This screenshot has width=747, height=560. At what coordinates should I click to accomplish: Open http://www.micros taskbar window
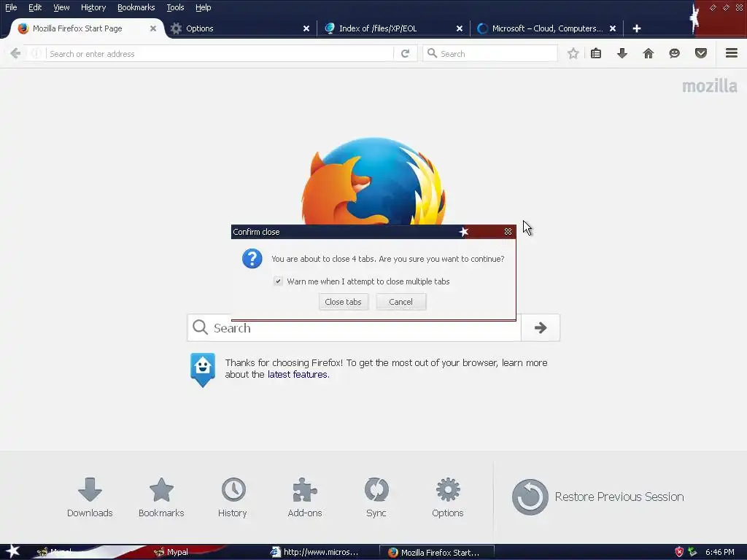tap(320, 552)
